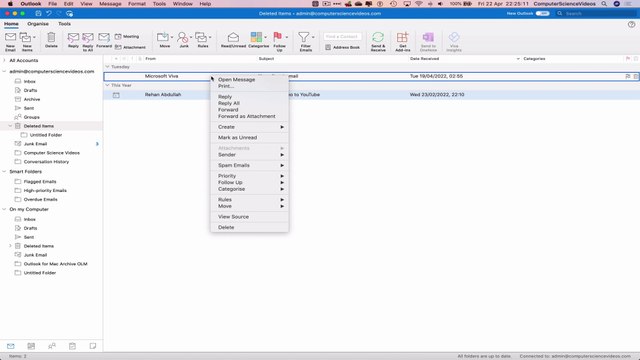640x360 pixels.
Task: Click the help question mark icon
Action: pyautogui.click(x=631, y=24)
